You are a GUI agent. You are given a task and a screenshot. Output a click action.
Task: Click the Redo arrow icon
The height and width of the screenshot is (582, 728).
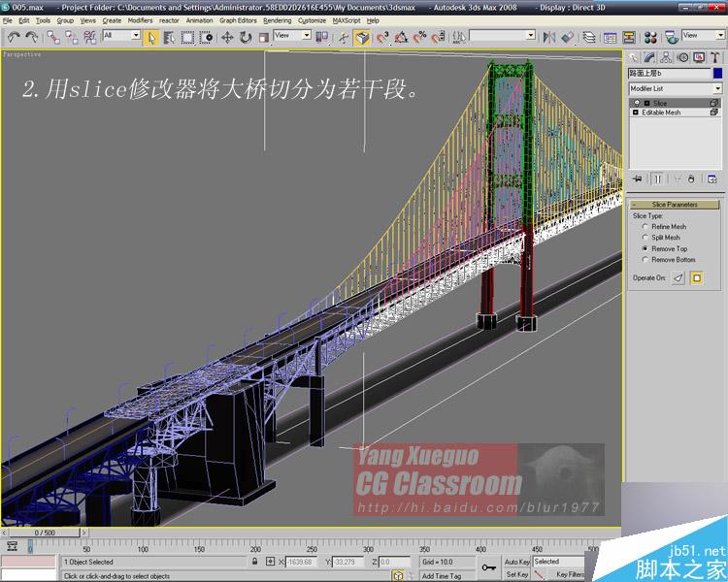[32, 37]
